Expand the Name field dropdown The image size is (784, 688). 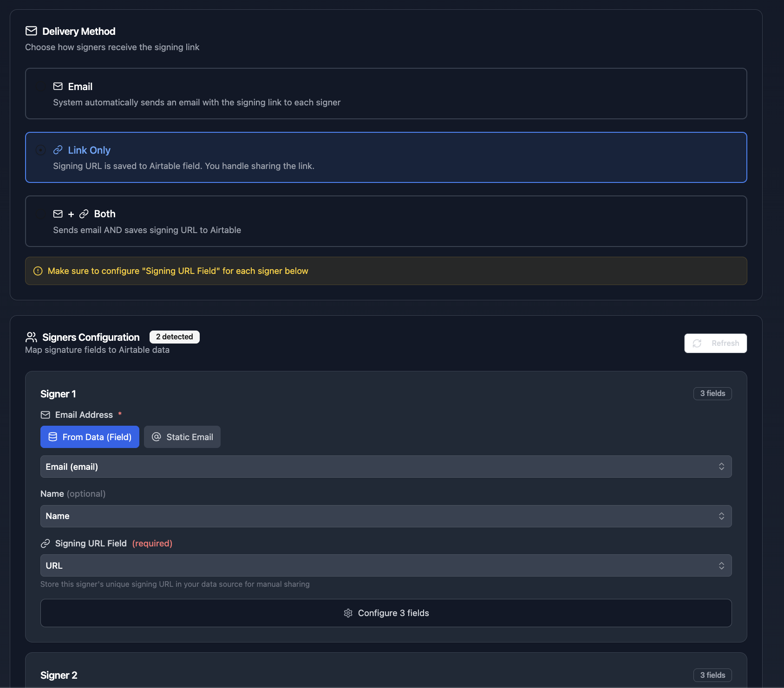tap(385, 516)
